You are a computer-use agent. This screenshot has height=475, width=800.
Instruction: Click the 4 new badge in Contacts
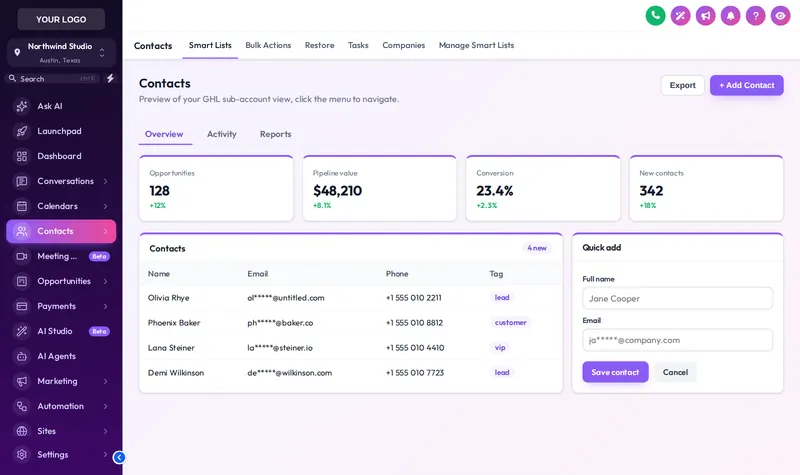pos(537,248)
